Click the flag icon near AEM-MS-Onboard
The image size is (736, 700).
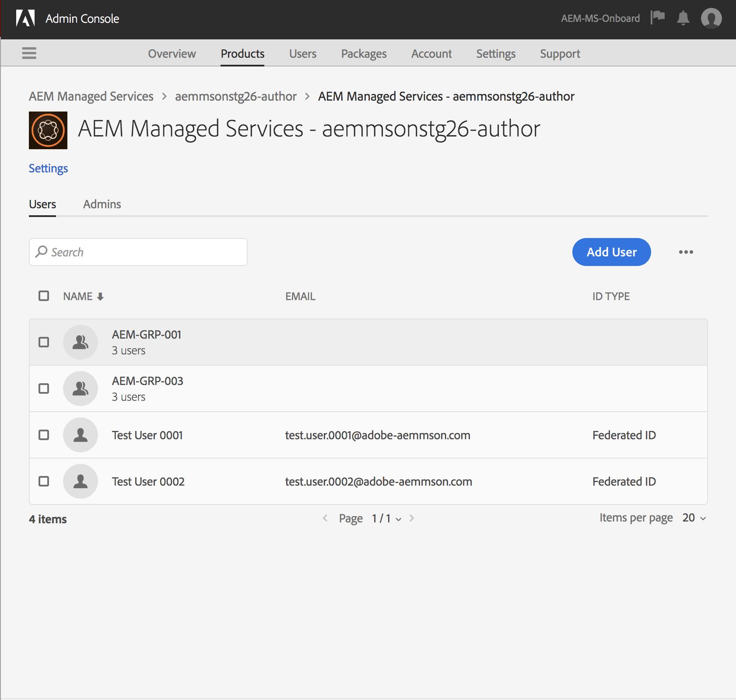click(x=658, y=18)
